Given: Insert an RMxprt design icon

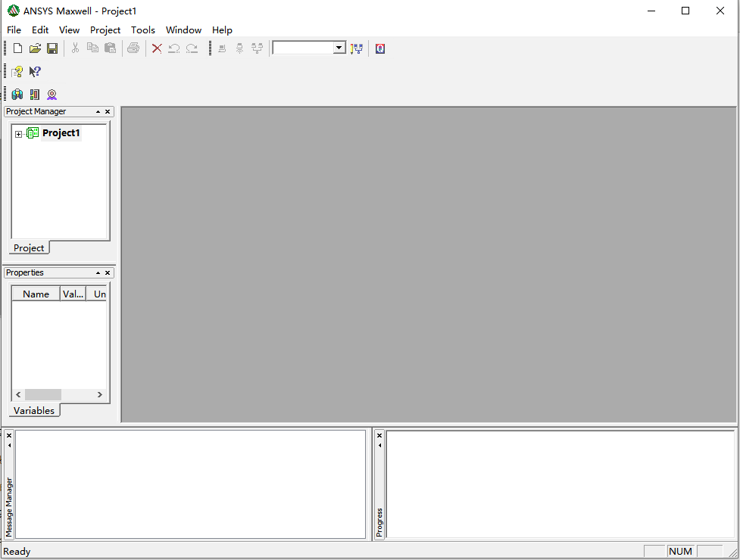Looking at the screenshot, I should tap(52, 95).
